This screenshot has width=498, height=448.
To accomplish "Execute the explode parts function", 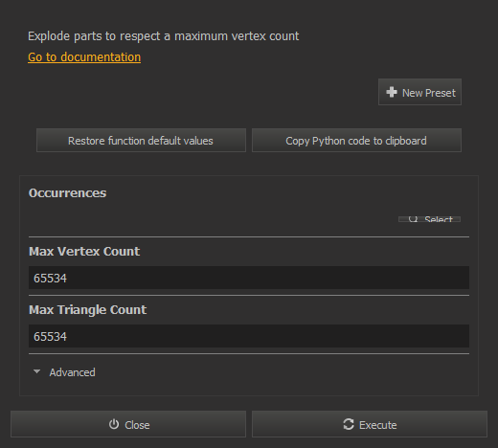I will [x=370, y=424].
